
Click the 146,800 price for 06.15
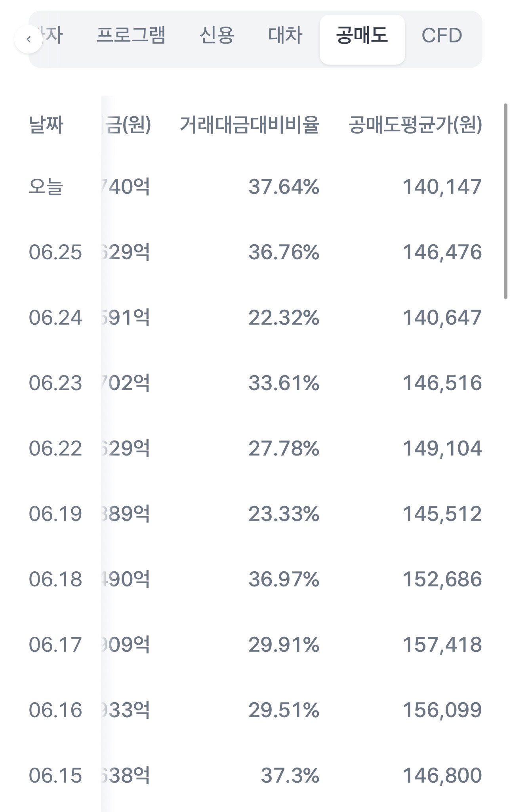coord(442,776)
